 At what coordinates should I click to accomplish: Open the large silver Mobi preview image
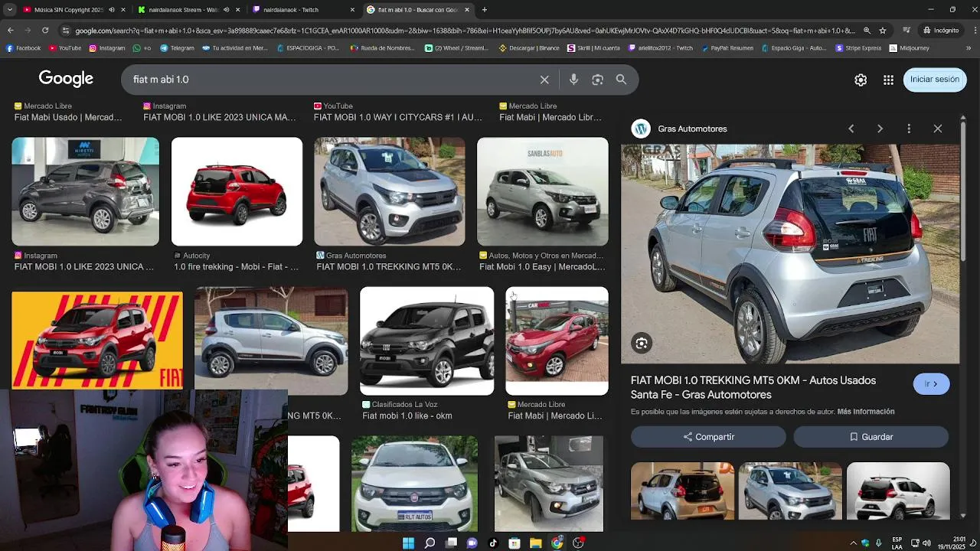789,254
